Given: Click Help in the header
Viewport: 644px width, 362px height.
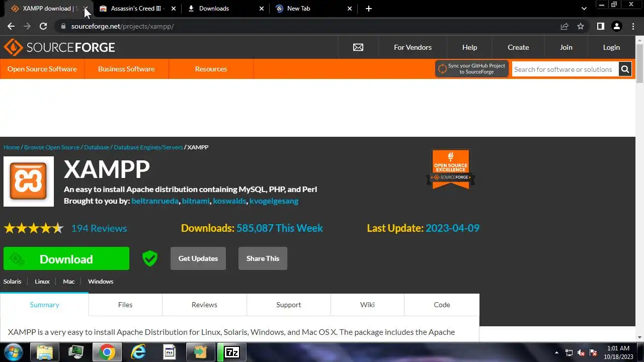Looking at the screenshot, I should click(469, 47).
